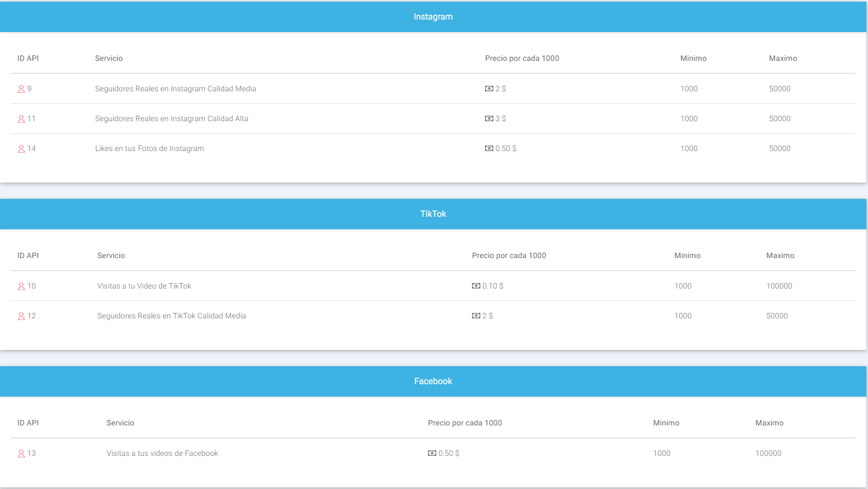Click the user icon beside ID 10
Viewport: 868px width, 489px height.
[x=21, y=286]
